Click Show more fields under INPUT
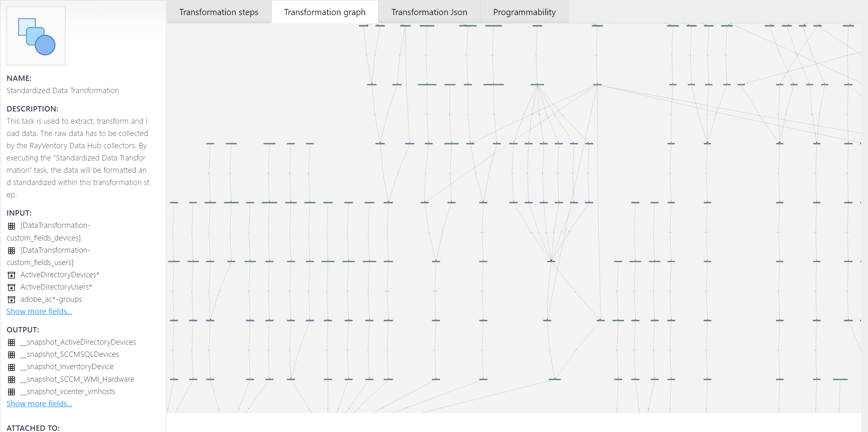Image resolution: width=868 pixels, height=432 pixels. pos(39,311)
